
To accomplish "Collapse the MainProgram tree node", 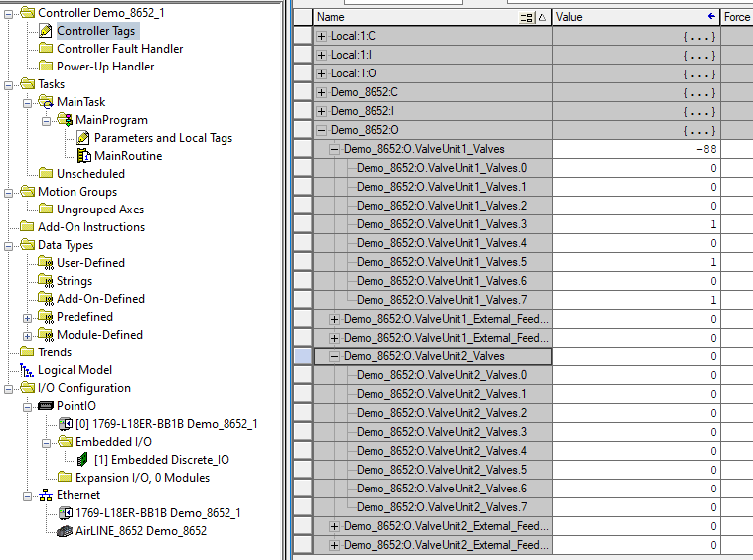I will [x=46, y=121].
